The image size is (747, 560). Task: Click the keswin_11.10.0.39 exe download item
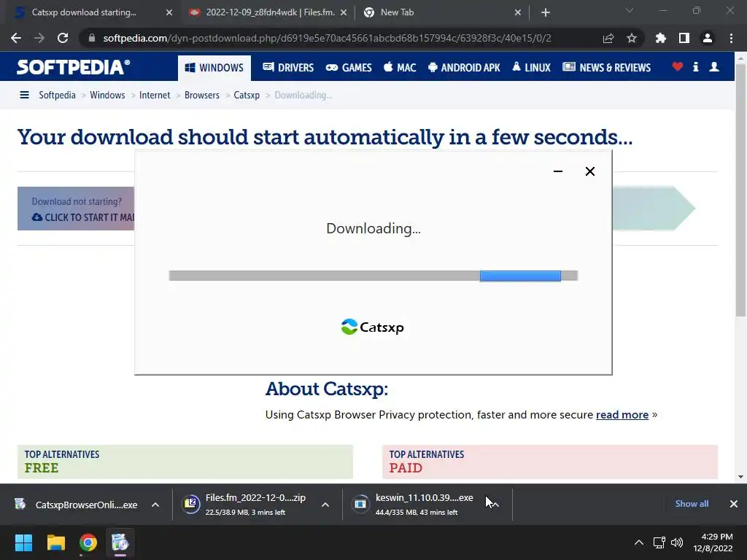414,505
